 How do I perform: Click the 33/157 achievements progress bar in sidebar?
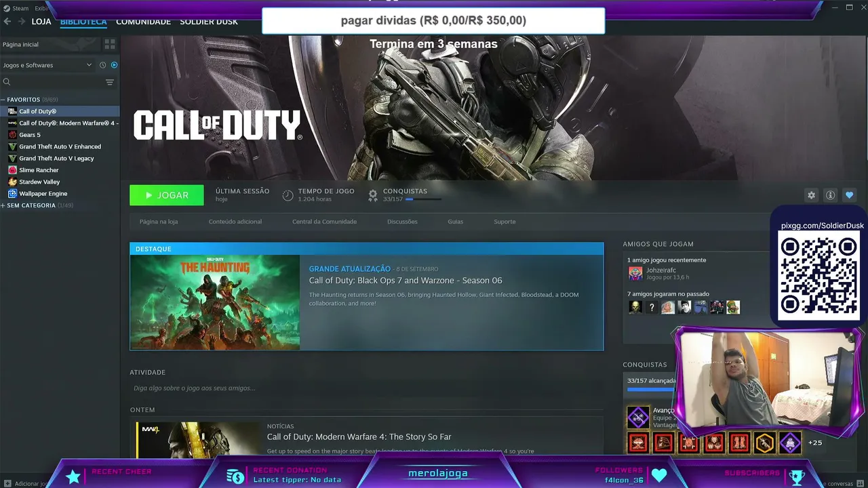(652, 389)
